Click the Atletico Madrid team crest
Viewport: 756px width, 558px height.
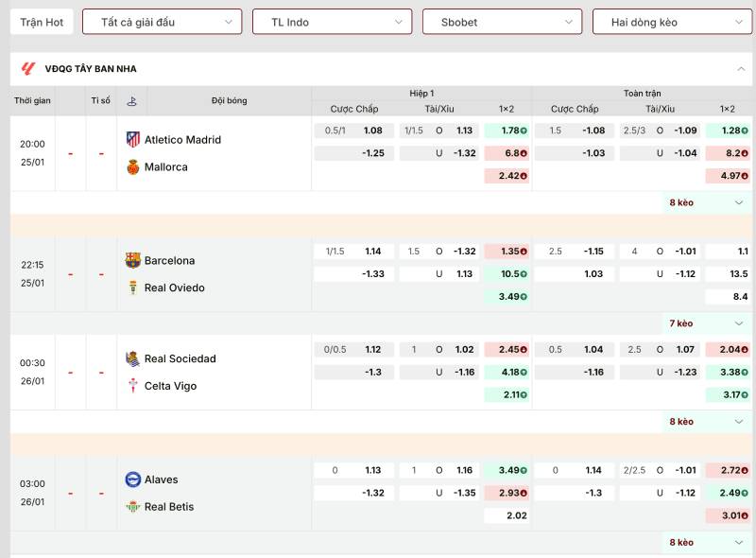132,140
